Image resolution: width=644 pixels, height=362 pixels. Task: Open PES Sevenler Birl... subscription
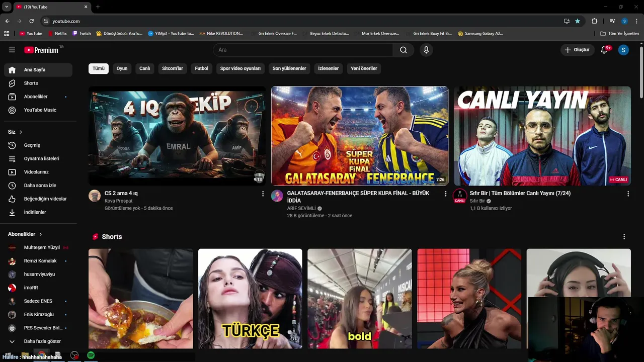click(38, 328)
